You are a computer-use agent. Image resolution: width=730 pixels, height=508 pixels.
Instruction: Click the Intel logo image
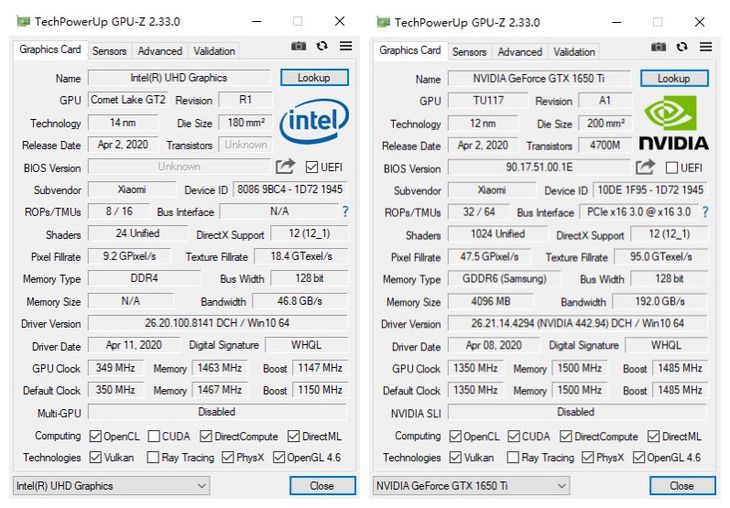(x=314, y=121)
